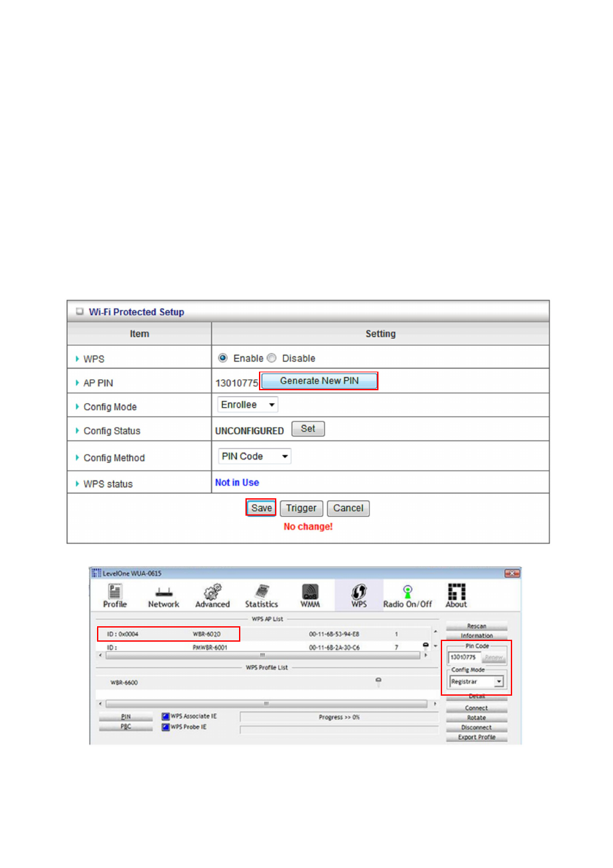Click the Pin Code input field
613x868 pixels.
click(x=465, y=657)
